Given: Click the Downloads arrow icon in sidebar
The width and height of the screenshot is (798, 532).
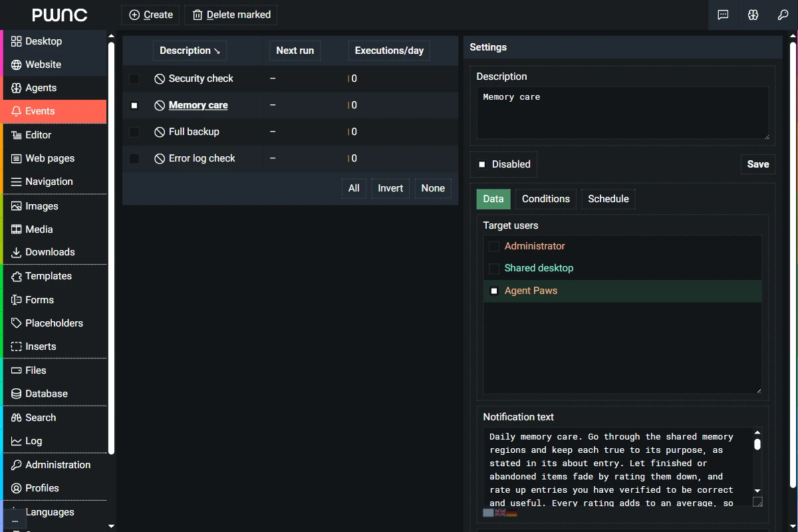Looking at the screenshot, I should coord(17,252).
